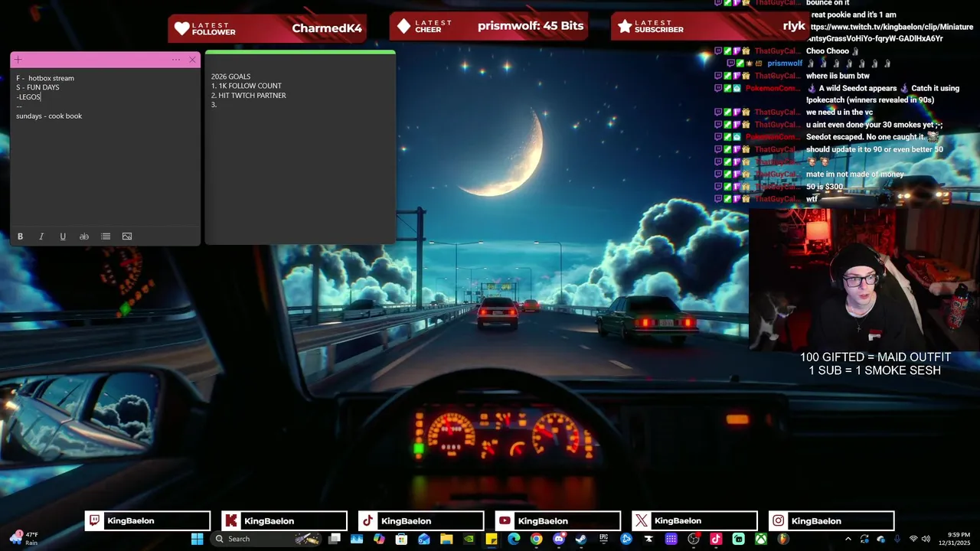Open the volume control in tray
The image size is (980, 551).
click(925, 539)
